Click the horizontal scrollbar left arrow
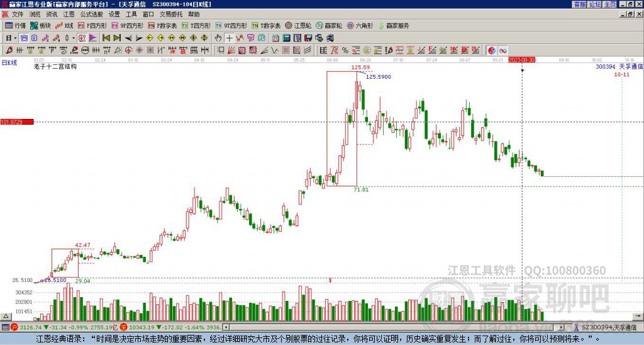 pyautogui.click(x=226, y=327)
